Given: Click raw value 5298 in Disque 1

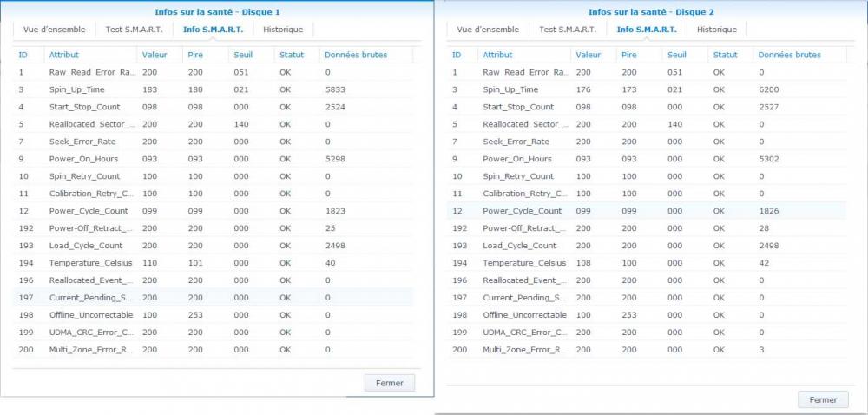Looking at the screenshot, I should click(335, 159).
